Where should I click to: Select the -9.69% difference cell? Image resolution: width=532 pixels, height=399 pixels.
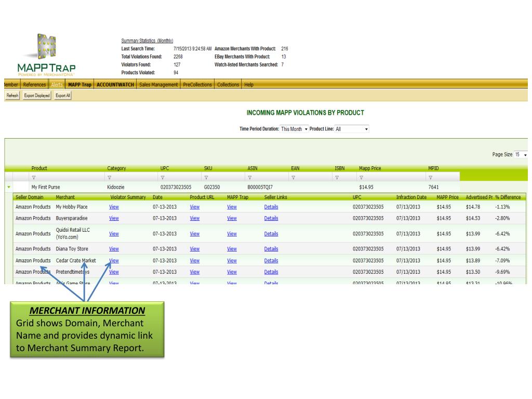(502, 272)
